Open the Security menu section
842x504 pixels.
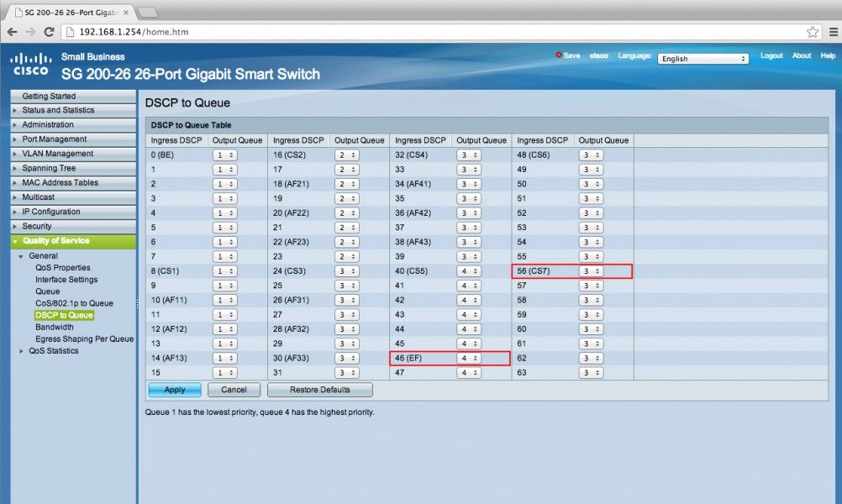(x=36, y=226)
